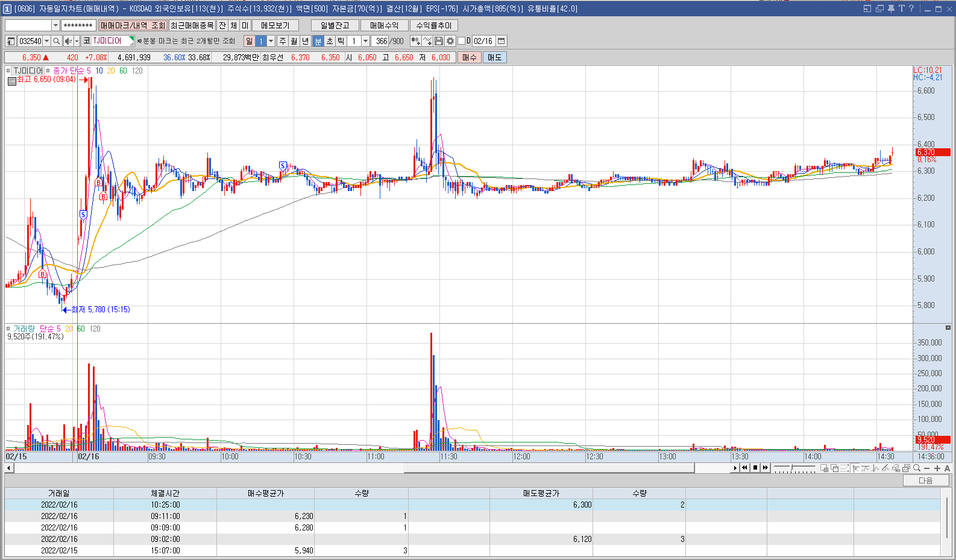
Task: Select the 틱 tick period button
Action: click(341, 41)
